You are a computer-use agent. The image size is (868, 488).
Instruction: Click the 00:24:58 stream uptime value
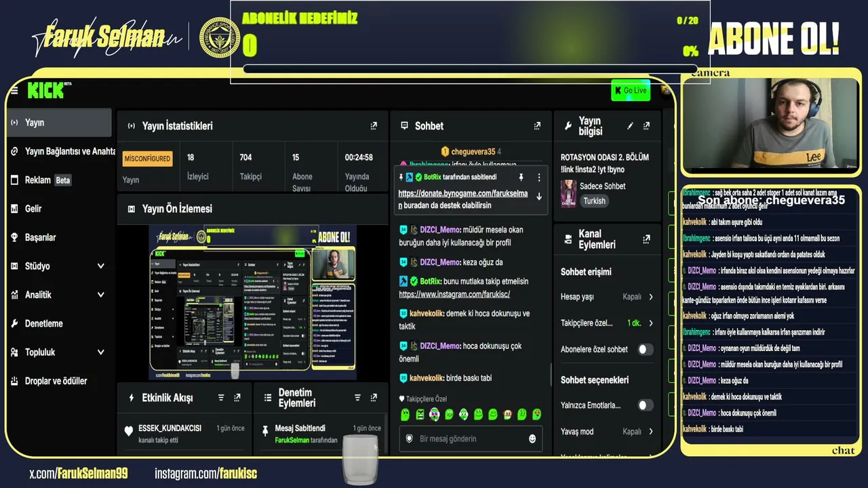coord(359,157)
